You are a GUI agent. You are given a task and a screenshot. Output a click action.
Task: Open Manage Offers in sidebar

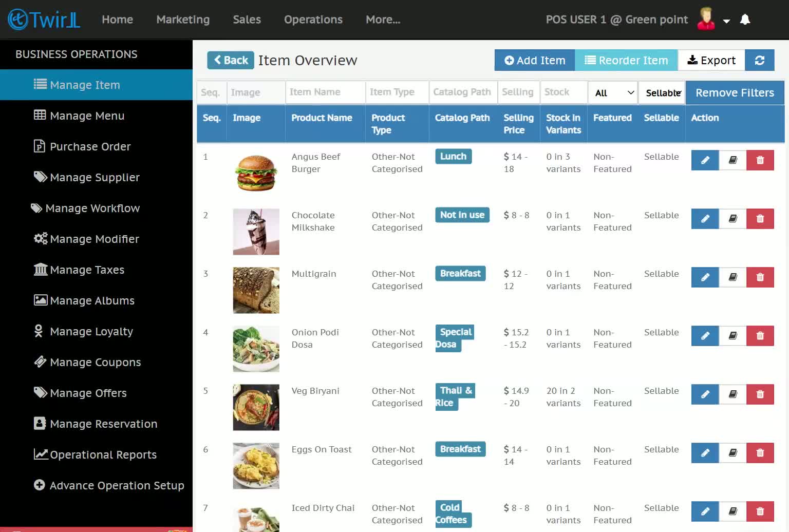point(96,393)
